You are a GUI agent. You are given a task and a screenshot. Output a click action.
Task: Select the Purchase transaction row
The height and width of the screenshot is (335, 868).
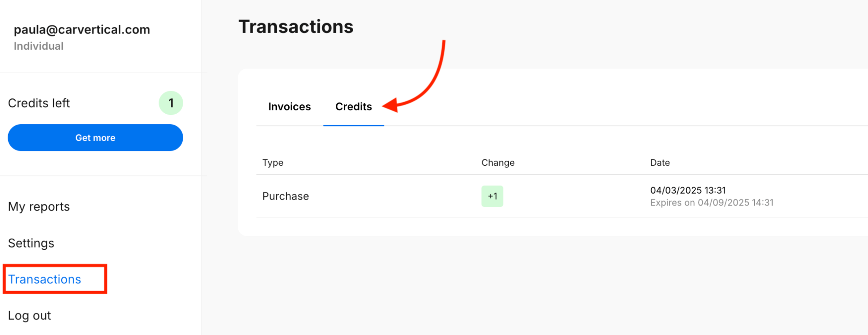pos(562,196)
